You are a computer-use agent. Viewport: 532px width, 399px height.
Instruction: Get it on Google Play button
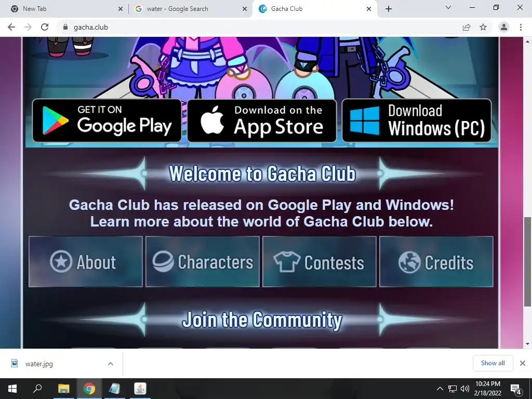[107, 121]
